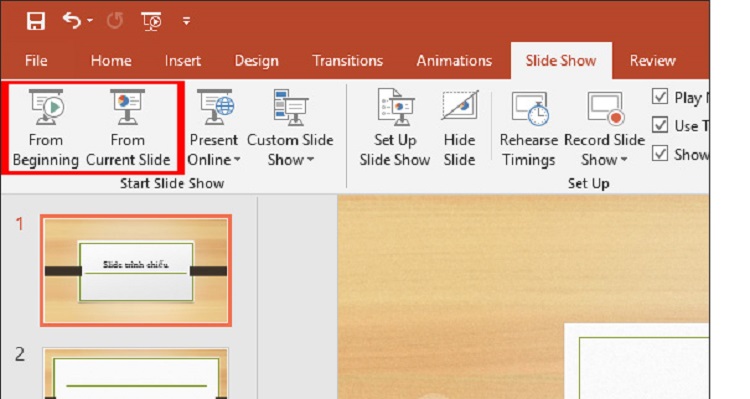Go to the Transitions tab
The width and height of the screenshot is (750, 399).
[x=348, y=61]
